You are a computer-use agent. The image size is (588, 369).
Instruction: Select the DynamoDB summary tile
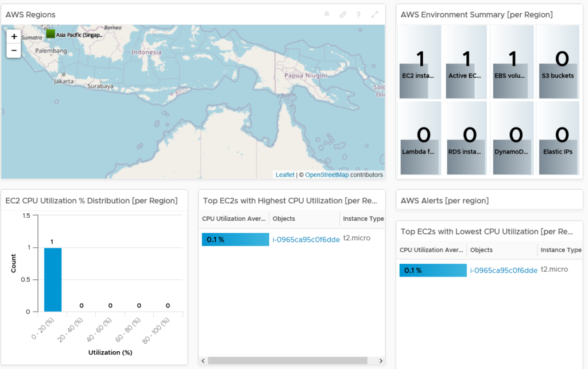[512, 138]
